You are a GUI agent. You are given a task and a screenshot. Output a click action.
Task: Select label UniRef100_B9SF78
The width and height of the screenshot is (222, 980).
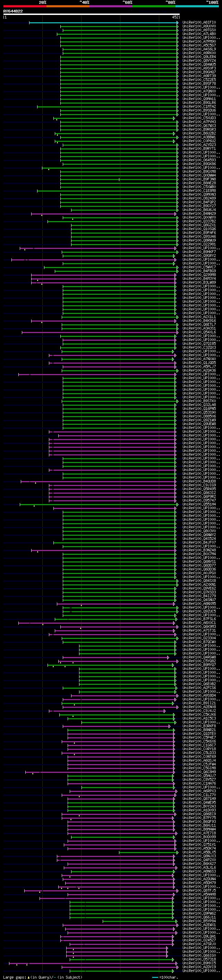coord(199,83)
